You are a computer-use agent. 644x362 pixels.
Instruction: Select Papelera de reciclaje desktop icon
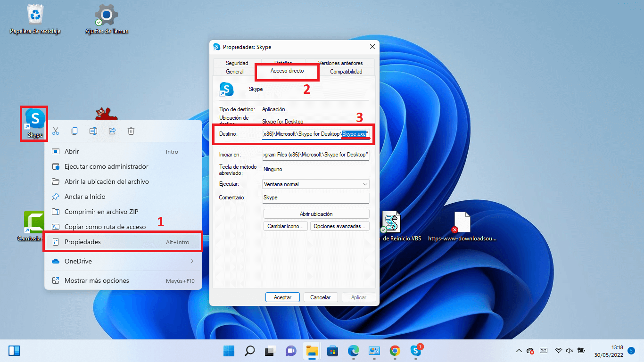tap(35, 19)
